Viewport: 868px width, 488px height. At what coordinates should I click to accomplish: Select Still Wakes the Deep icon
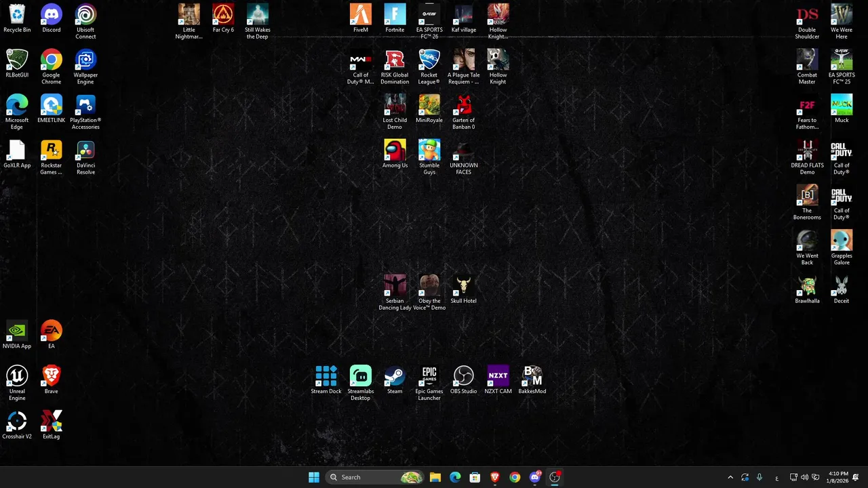coord(258,22)
